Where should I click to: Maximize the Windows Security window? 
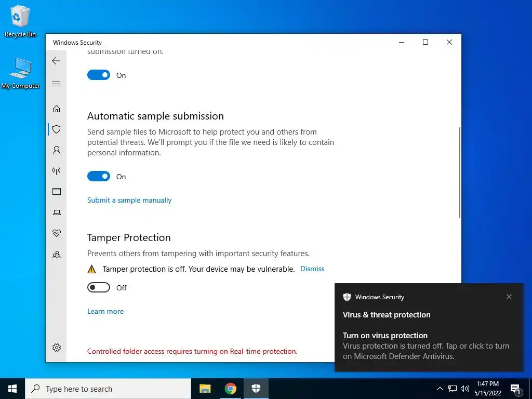(x=425, y=42)
